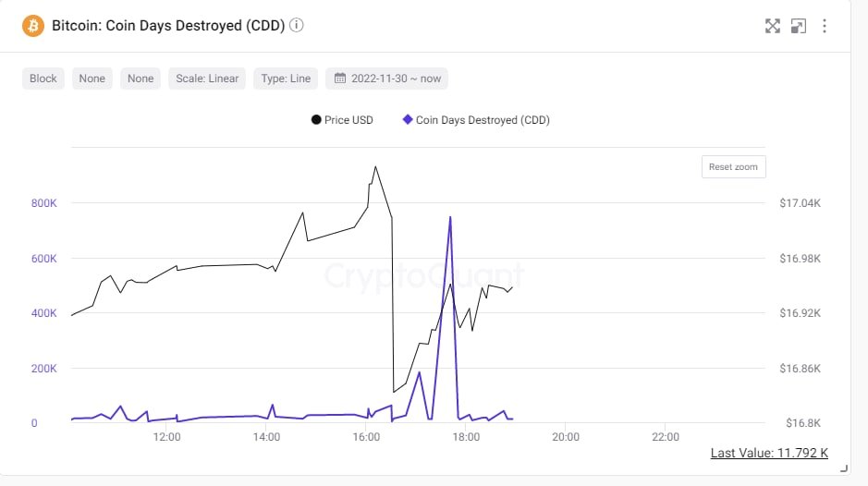Change the Type: Line chart setting
The height and width of the screenshot is (486, 868).
coord(286,79)
